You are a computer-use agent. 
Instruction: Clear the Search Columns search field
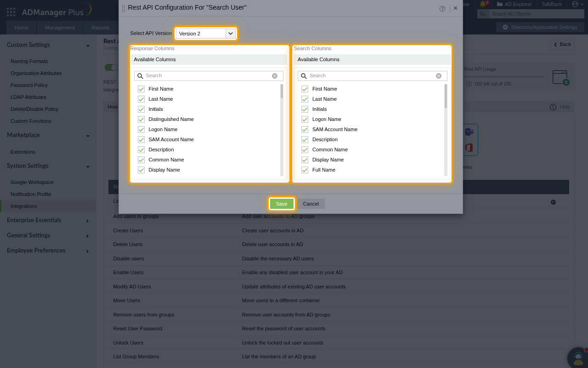[x=439, y=76]
